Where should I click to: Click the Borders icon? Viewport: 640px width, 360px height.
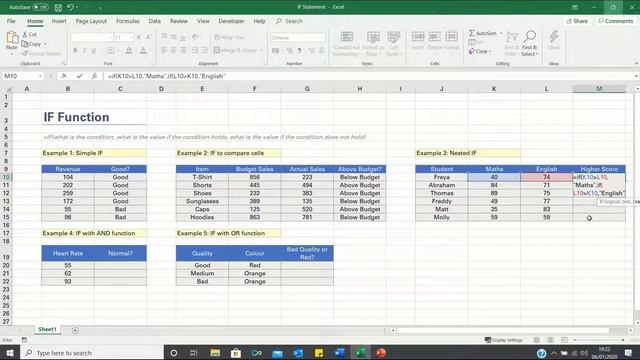tap(111, 51)
